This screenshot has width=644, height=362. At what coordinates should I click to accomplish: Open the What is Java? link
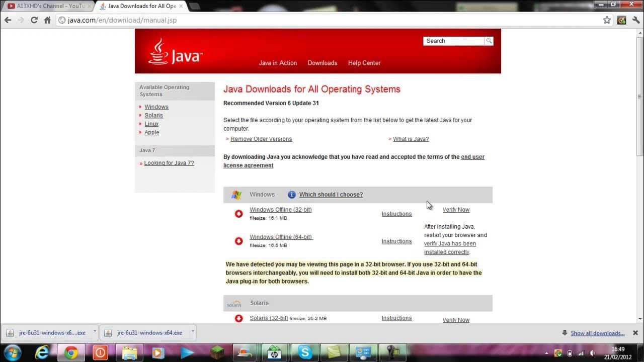pos(411,139)
